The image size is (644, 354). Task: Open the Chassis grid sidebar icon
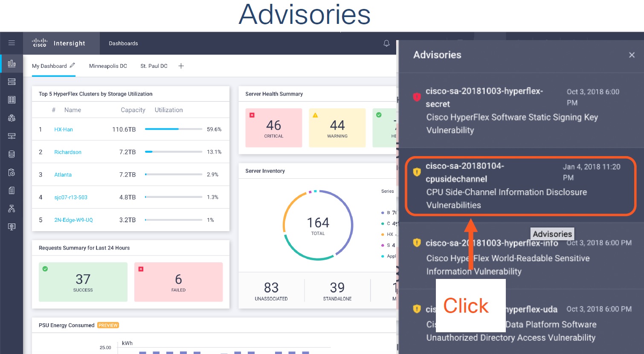coord(12,100)
